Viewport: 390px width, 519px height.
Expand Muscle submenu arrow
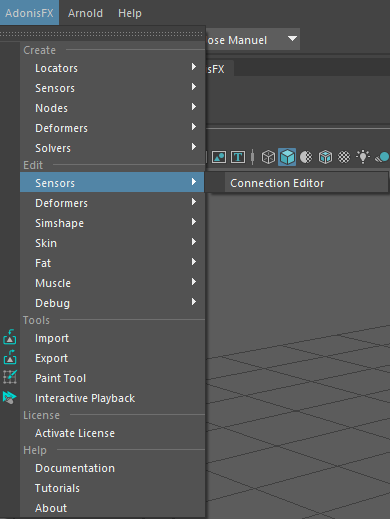[194, 282]
